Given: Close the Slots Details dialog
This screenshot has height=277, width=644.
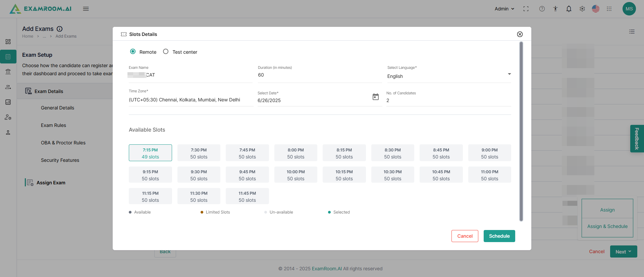Looking at the screenshot, I should click(520, 34).
